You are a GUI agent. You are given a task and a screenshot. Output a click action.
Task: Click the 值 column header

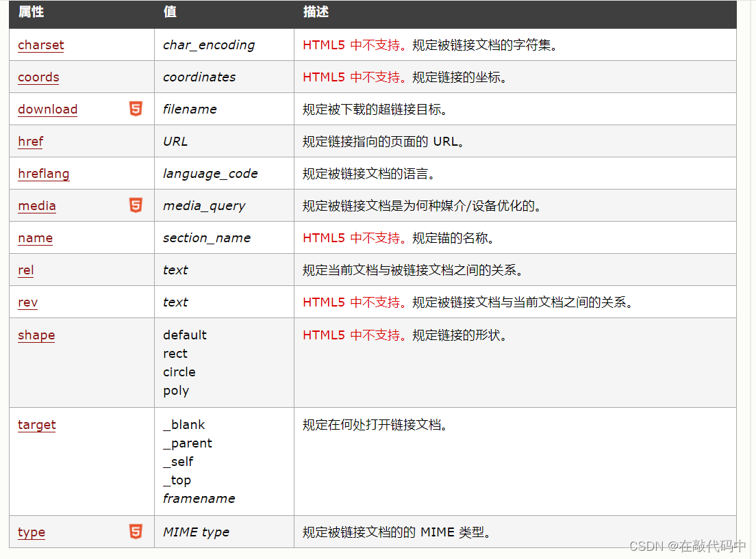tap(171, 12)
